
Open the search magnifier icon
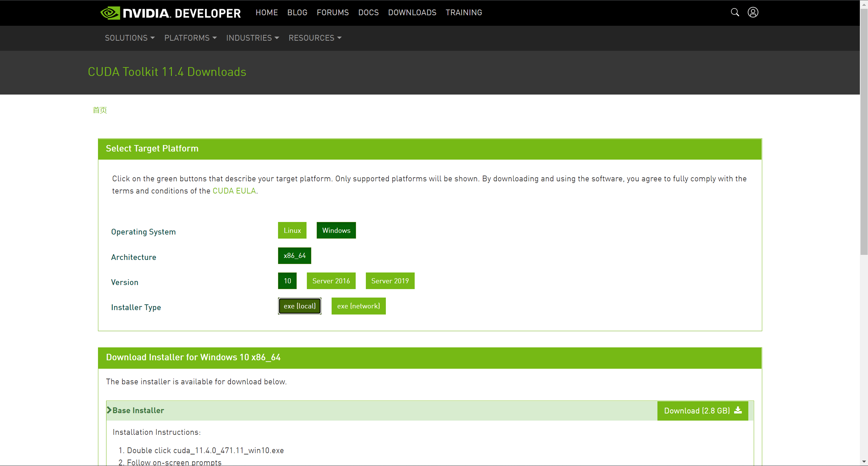pos(735,13)
